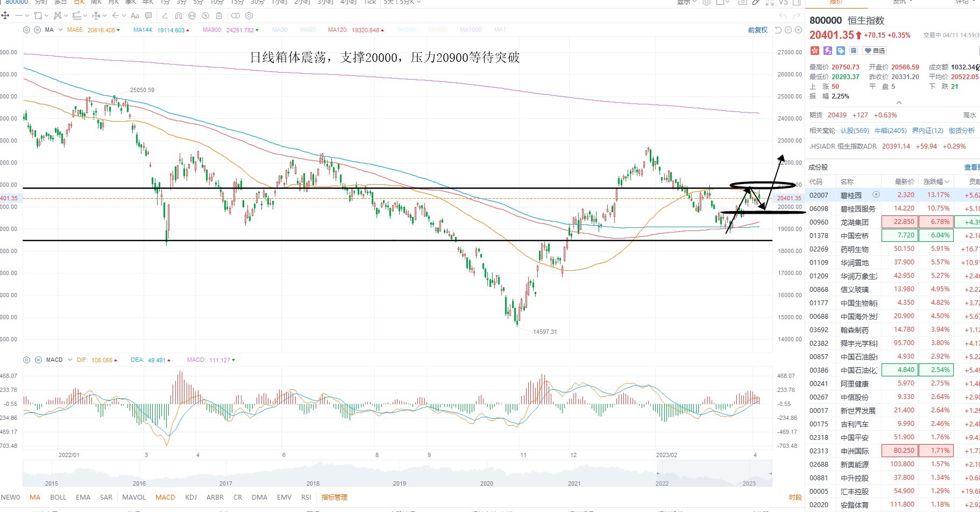Sort by 涨跌幅 column dropdown arrow
This screenshot has height=512, width=980.
[947, 181]
